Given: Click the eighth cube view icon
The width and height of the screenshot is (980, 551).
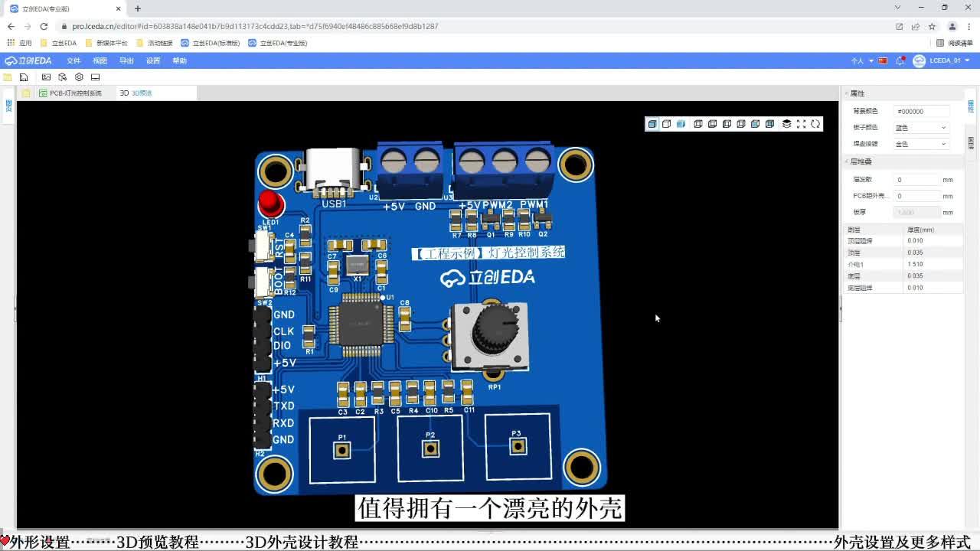Looking at the screenshot, I should point(755,124).
